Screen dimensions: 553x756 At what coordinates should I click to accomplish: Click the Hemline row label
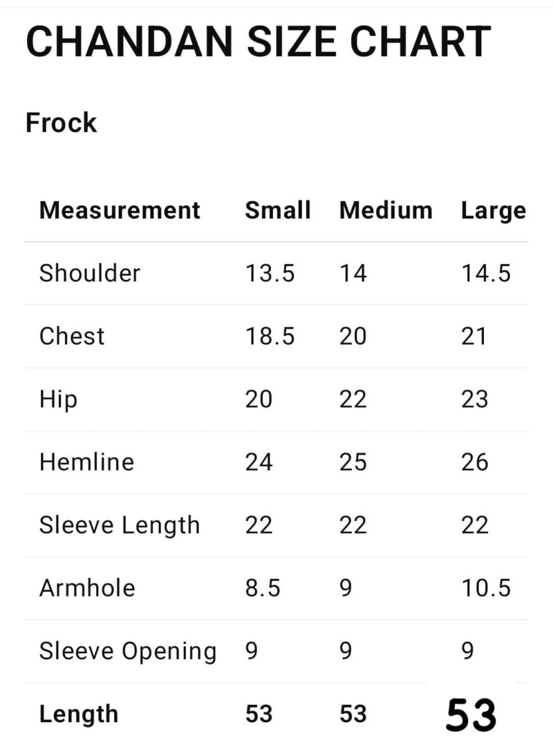point(86,462)
